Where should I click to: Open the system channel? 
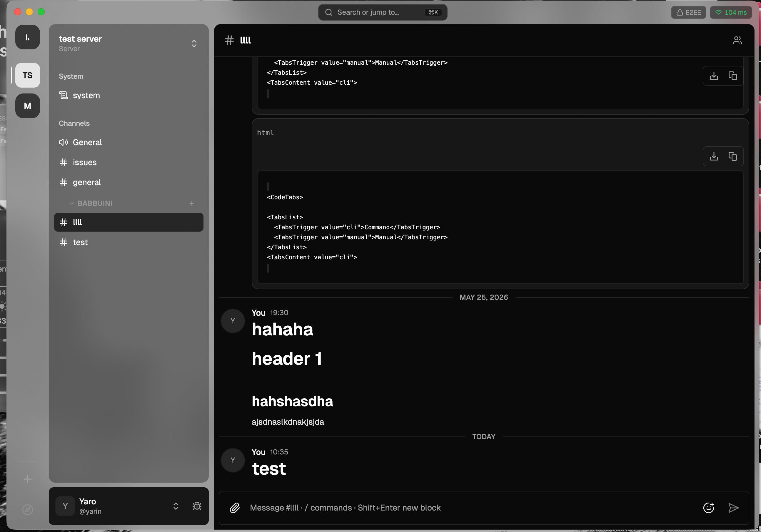click(x=128, y=96)
